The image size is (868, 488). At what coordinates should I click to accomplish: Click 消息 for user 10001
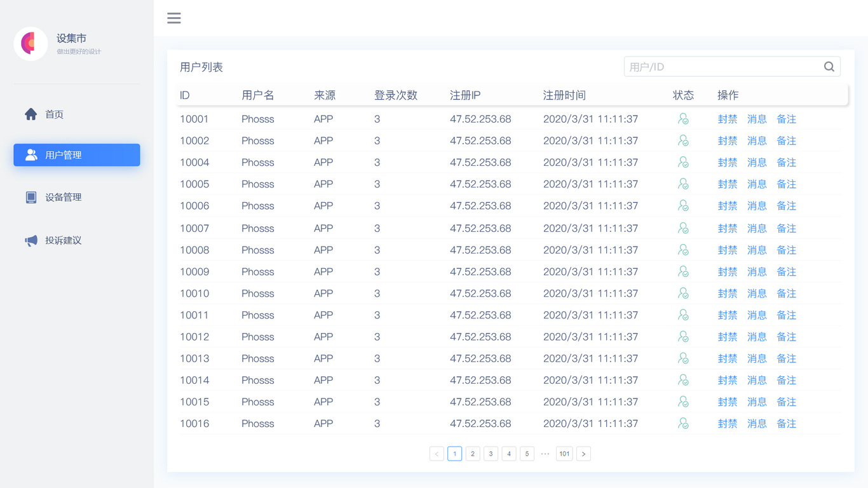point(757,119)
